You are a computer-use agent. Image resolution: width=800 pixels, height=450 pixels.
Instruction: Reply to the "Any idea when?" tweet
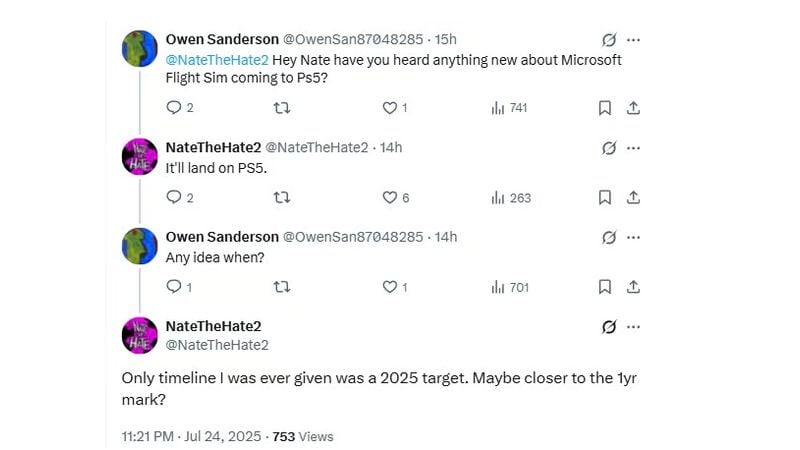point(173,287)
